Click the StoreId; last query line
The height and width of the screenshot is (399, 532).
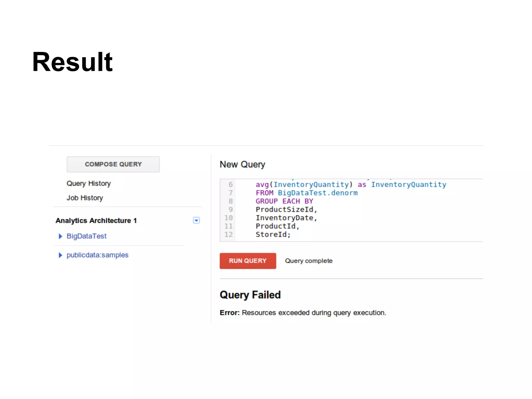(x=273, y=235)
